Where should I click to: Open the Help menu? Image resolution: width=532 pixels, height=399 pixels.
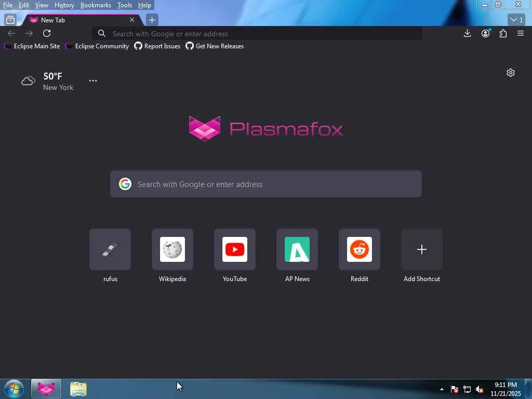coord(144,5)
